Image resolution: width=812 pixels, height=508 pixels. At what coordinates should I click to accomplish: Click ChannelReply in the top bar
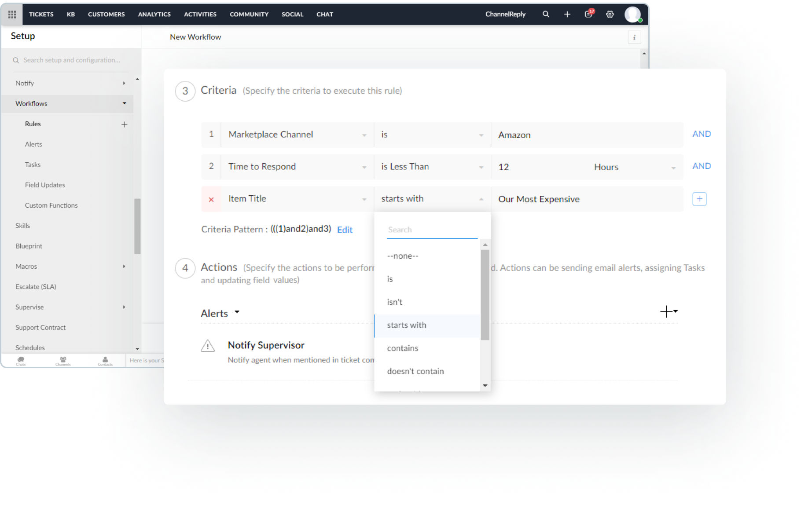(505, 14)
